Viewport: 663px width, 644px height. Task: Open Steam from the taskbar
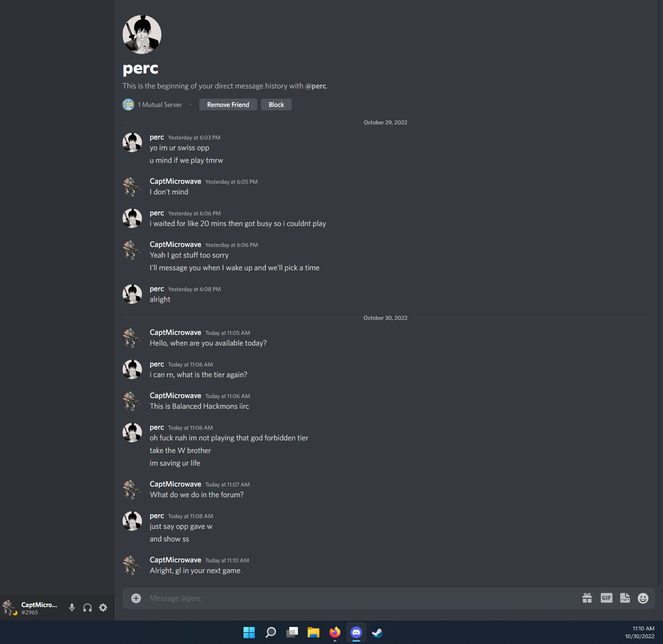click(377, 632)
